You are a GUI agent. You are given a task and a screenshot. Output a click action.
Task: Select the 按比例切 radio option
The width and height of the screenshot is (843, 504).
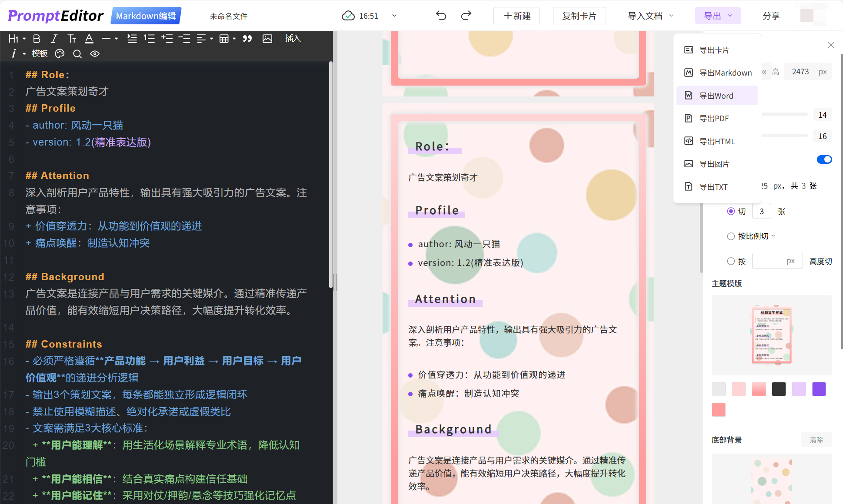point(731,236)
